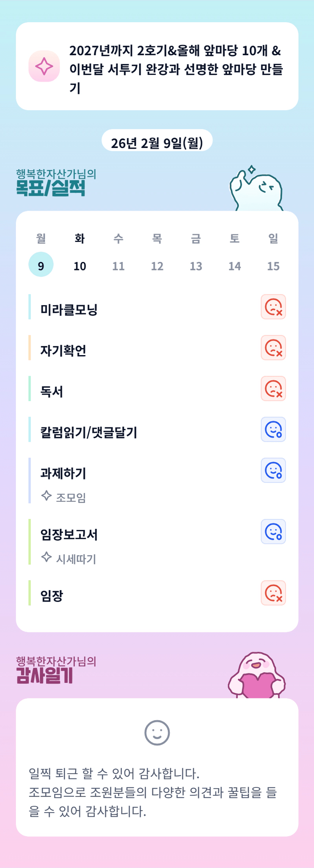This screenshot has height=868, width=314.
Task: Click the 과제하기 blue smiley icon
Action: pos(273,470)
